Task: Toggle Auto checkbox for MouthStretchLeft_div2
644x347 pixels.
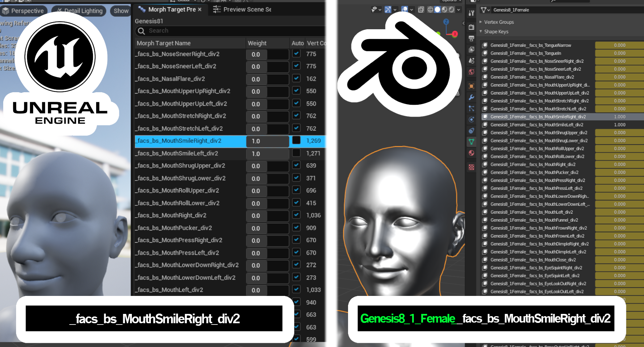Action: 296,128
